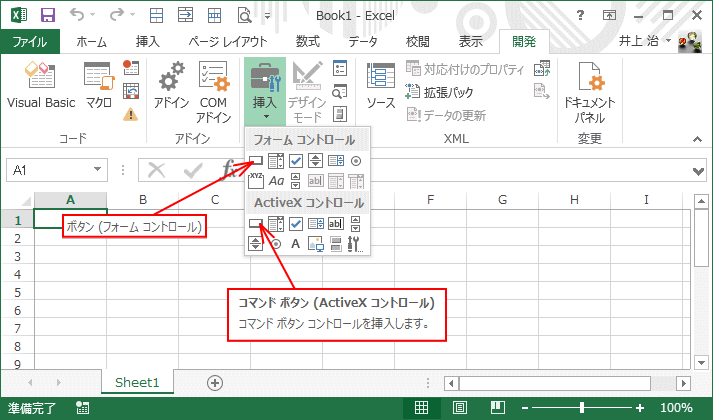Insert a Button form control

pyautogui.click(x=256, y=160)
